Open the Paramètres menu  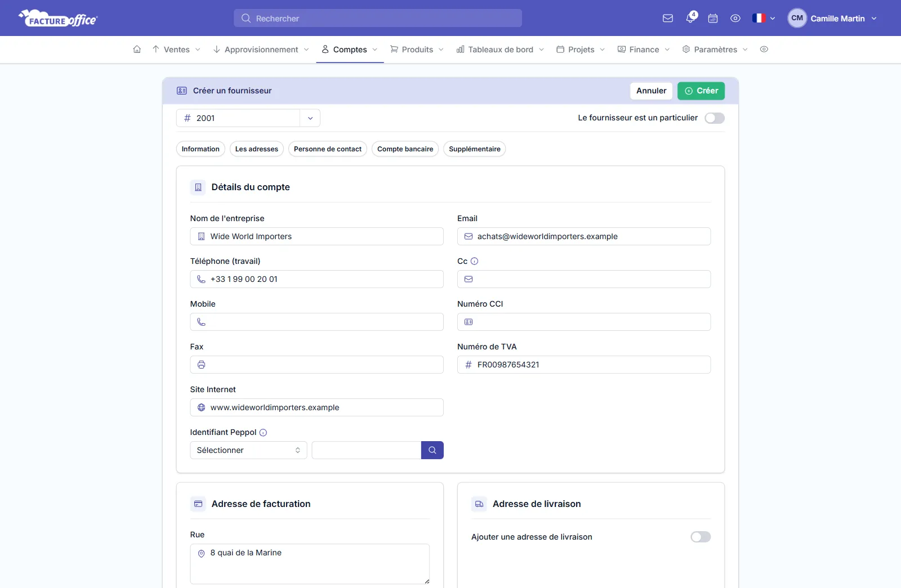(x=715, y=50)
